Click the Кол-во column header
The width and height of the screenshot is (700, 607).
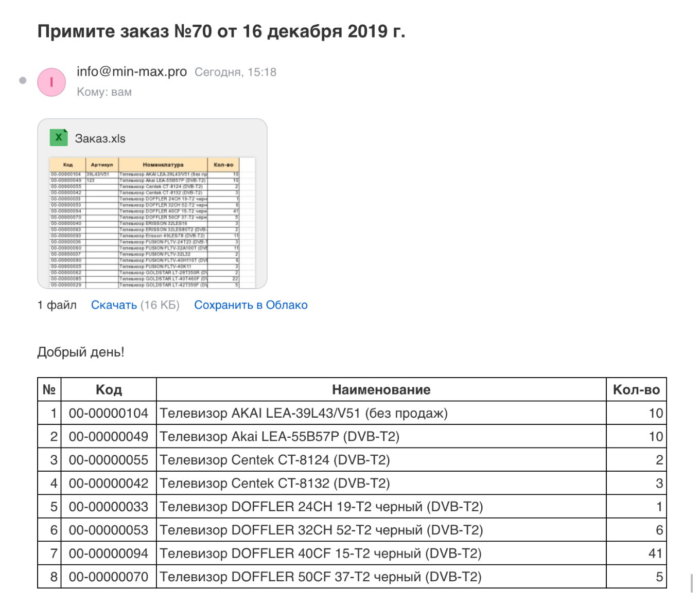(x=636, y=389)
